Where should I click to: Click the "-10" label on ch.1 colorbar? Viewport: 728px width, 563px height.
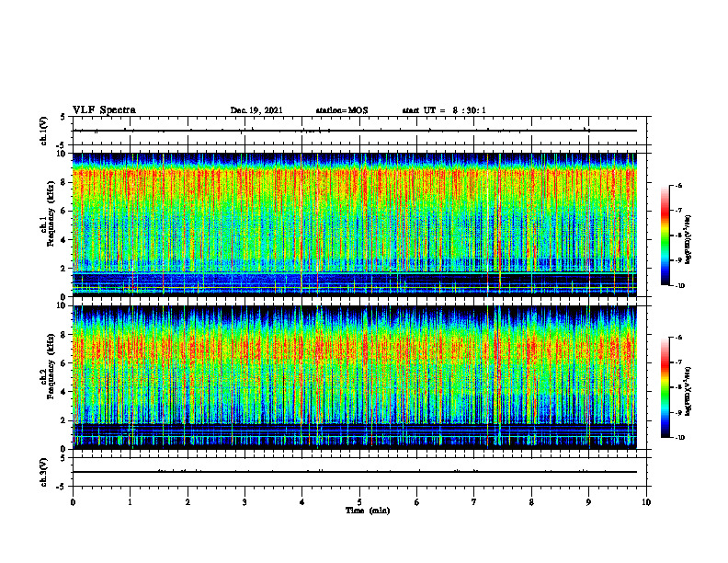pyautogui.click(x=679, y=286)
